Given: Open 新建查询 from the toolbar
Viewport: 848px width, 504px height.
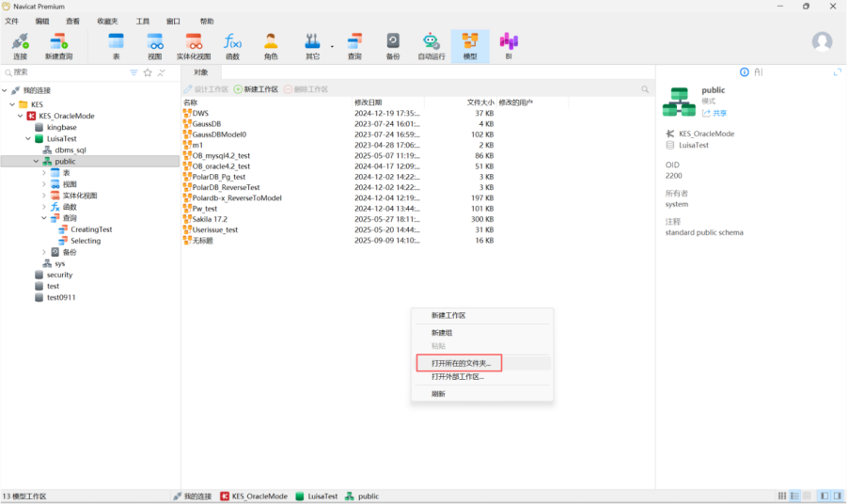Looking at the screenshot, I should tap(58, 44).
